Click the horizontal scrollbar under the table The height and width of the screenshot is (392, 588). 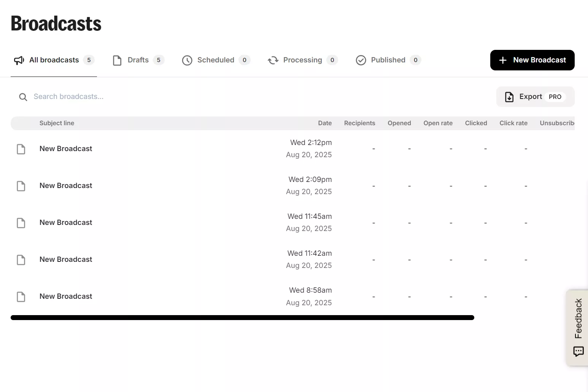(x=242, y=318)
